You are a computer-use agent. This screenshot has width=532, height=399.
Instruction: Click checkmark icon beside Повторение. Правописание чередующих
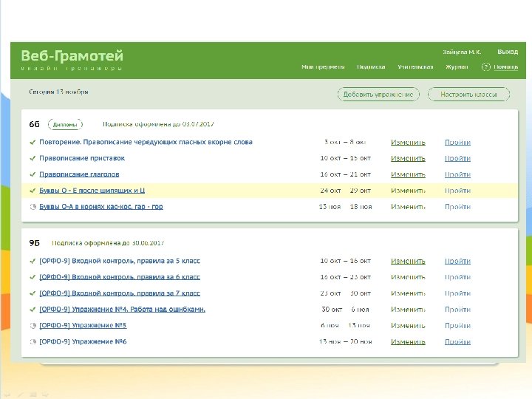click(33, 142)
